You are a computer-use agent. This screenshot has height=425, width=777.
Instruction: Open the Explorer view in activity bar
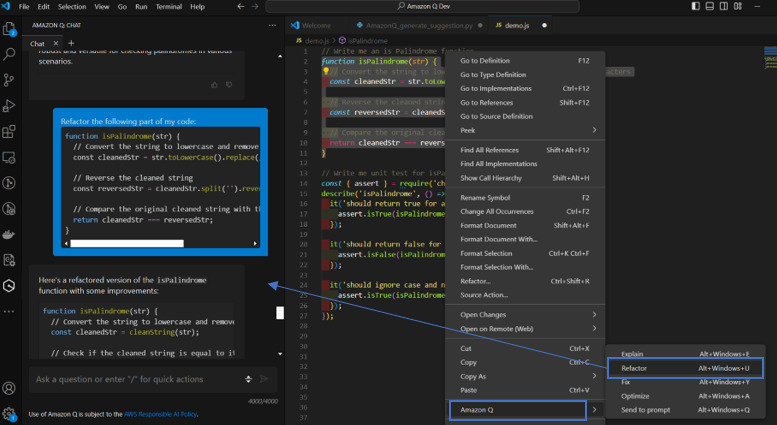tap(10, 29)
